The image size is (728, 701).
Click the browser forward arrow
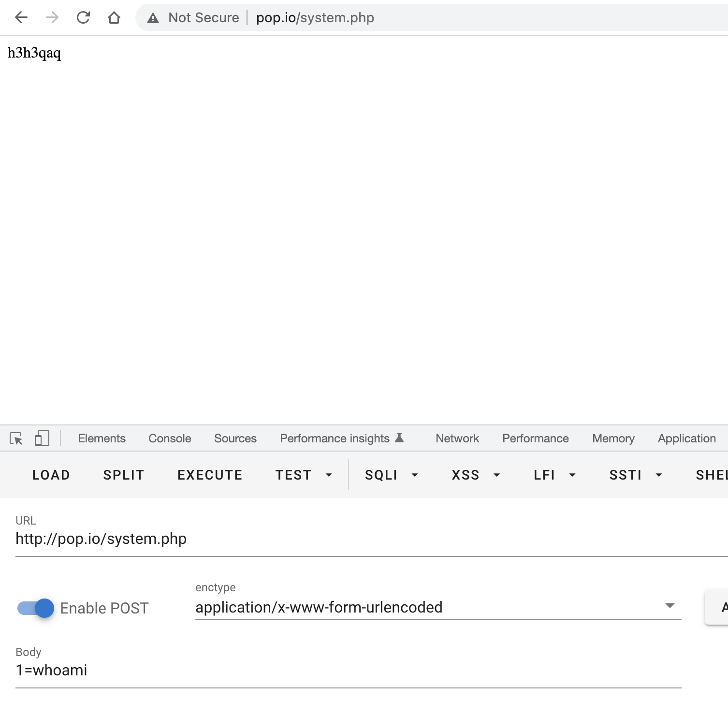coord(52,18)
